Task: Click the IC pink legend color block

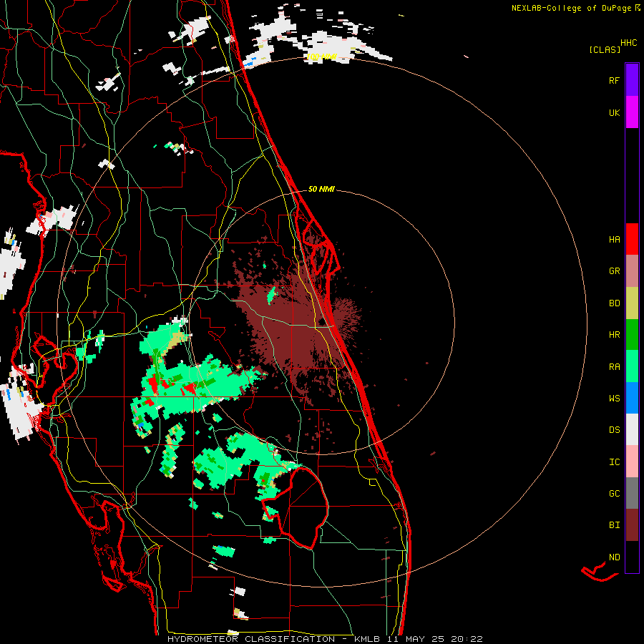Action: tap(632, 462)
